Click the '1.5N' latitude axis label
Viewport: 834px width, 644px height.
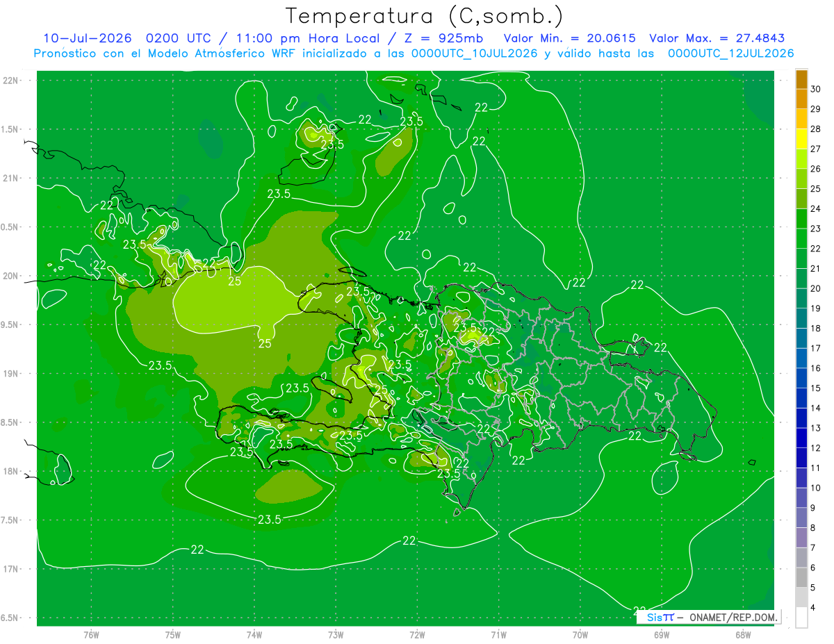coord(10,129)
